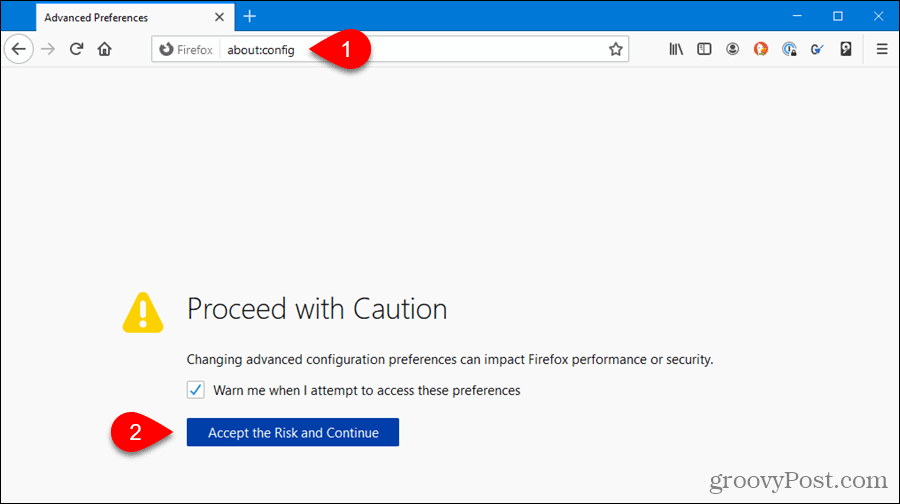Viewport: 900px width, 504px height.
Task: Click the 'Warn me when I attempt' label
Action: click(367, 390)
